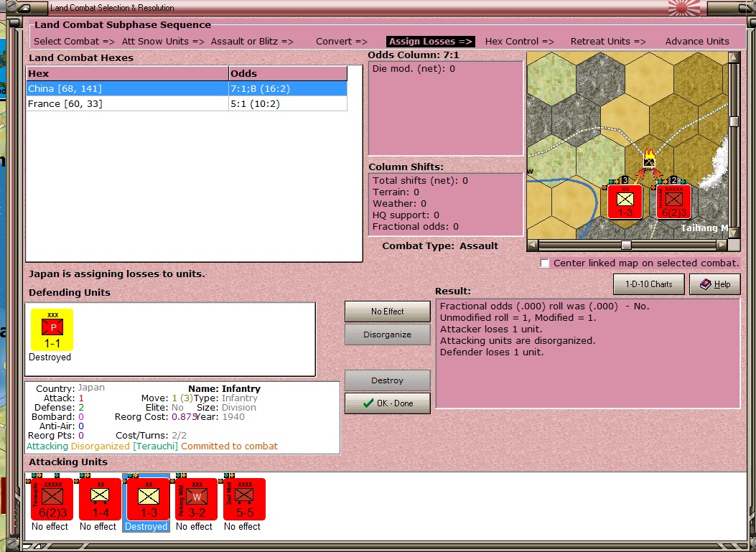Click map scroll right arrow
The width and height of the screenshot is (756, 552).
tap(722, 245)
